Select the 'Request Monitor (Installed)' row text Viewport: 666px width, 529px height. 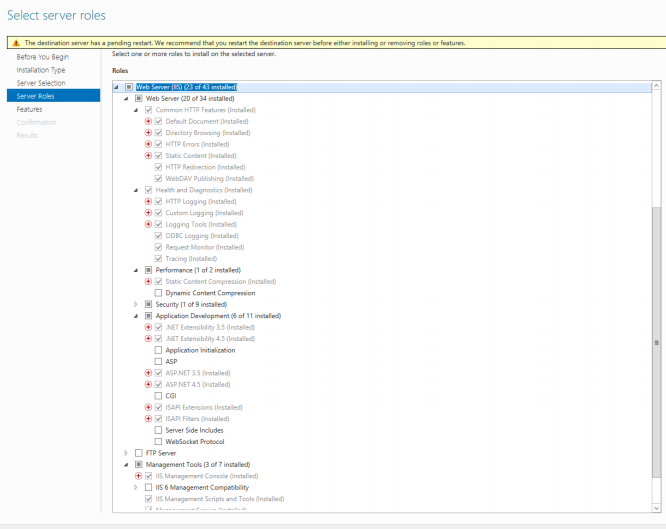pos(205,247)
